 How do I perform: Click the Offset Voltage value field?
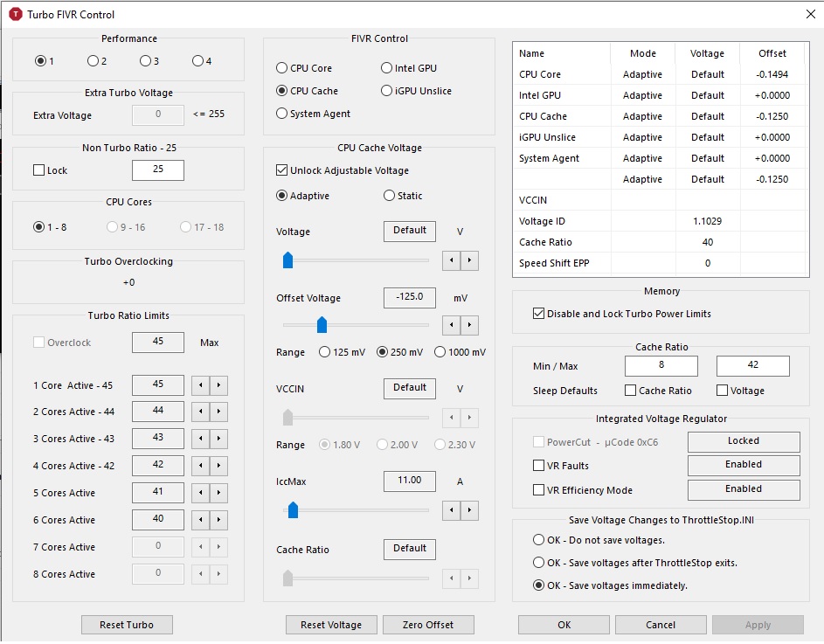click(x=409, y=298)
